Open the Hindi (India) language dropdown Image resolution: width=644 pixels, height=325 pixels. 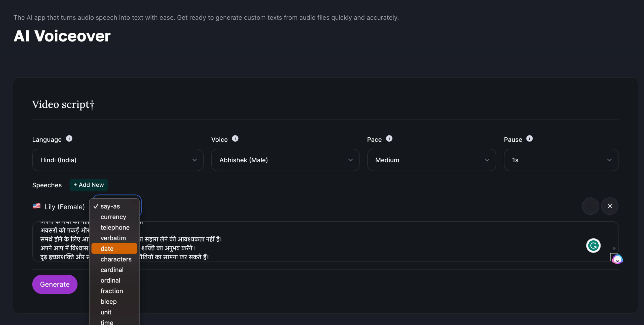pos(118,160)
